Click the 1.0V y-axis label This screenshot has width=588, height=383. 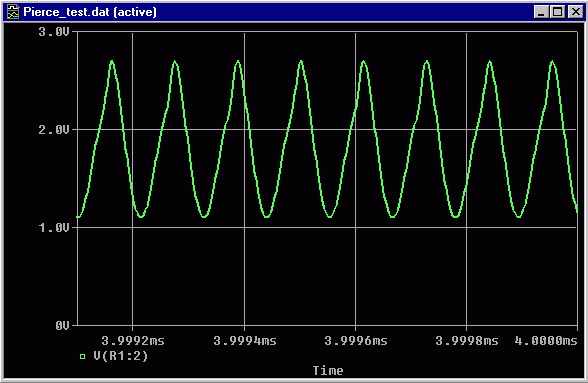pos(54,228)
